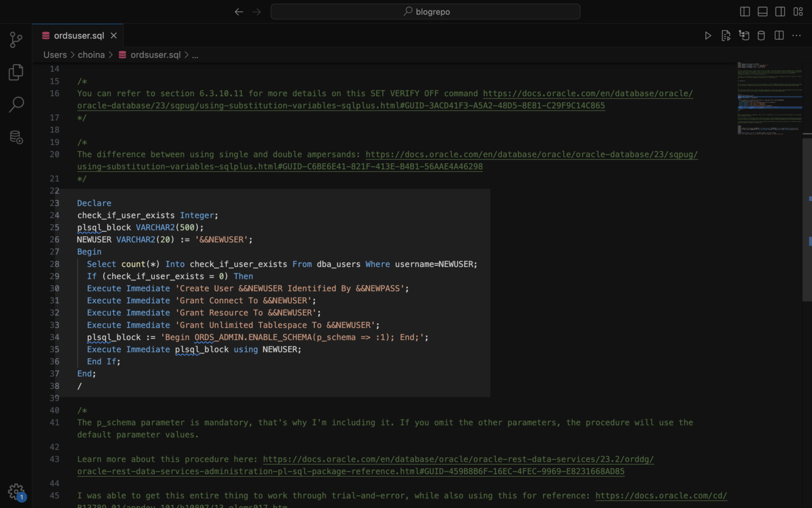The image size is (812, 508).
Task: Open more editor actions via ellipsis
Action: 796,35
